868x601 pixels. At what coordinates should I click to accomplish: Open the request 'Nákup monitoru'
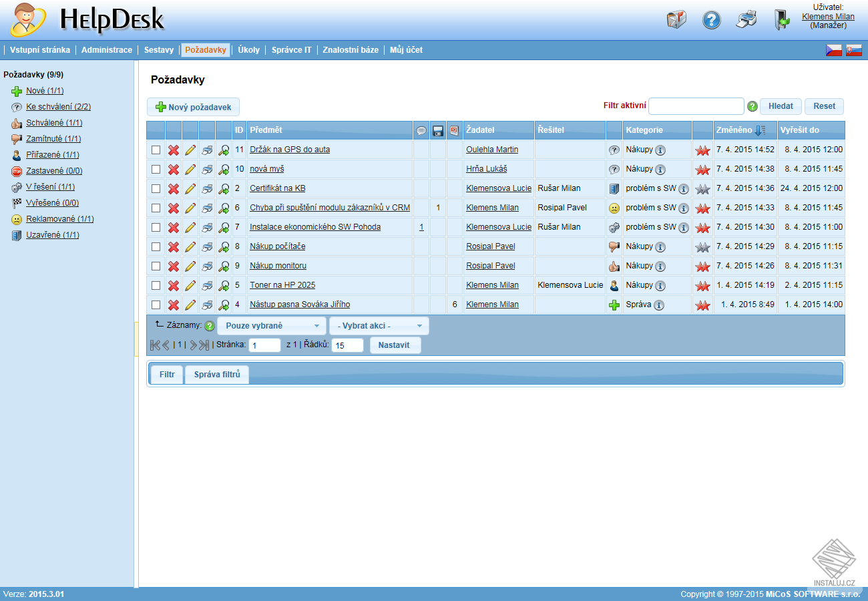[278, 266]
